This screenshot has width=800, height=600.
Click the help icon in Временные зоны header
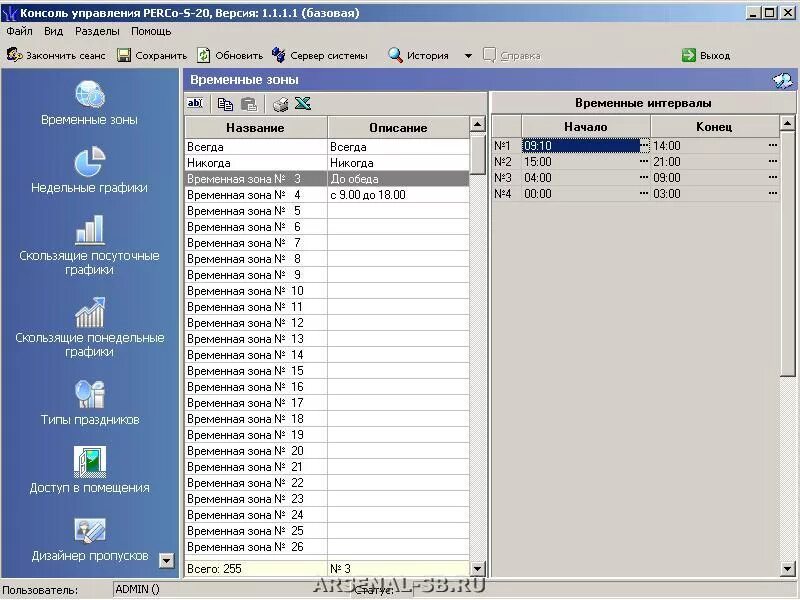click(783, 80)
